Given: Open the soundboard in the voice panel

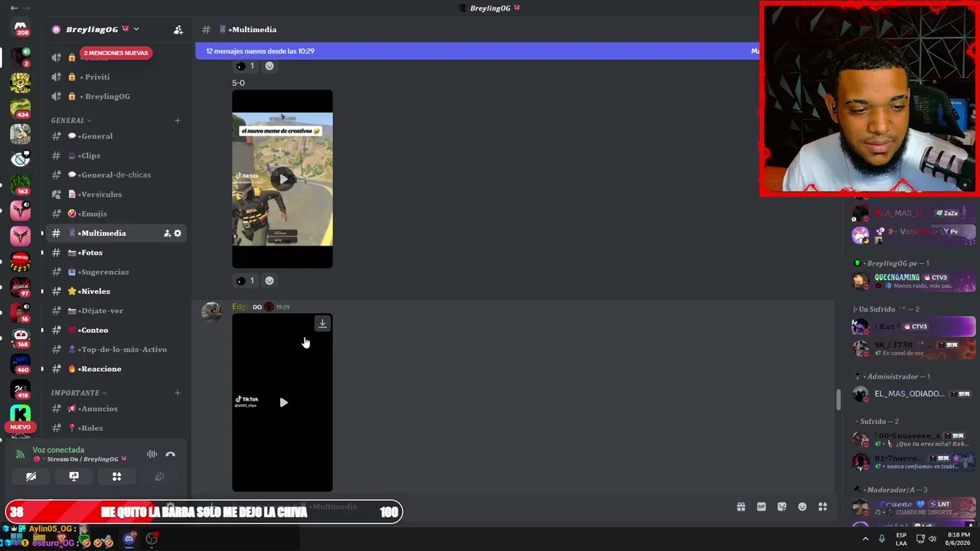Looking at the screenshot, I should 159,477.
